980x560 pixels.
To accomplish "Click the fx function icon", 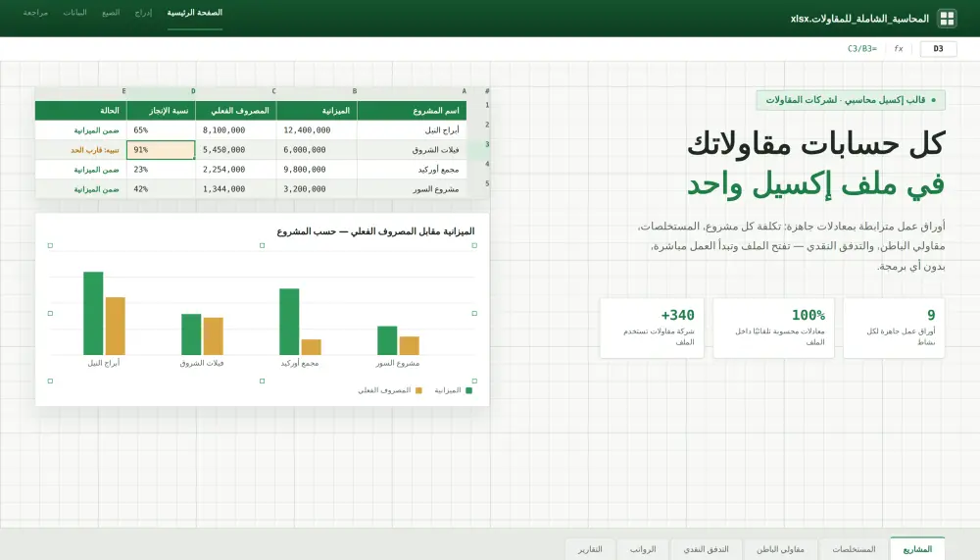I will (x=898, y=48).
